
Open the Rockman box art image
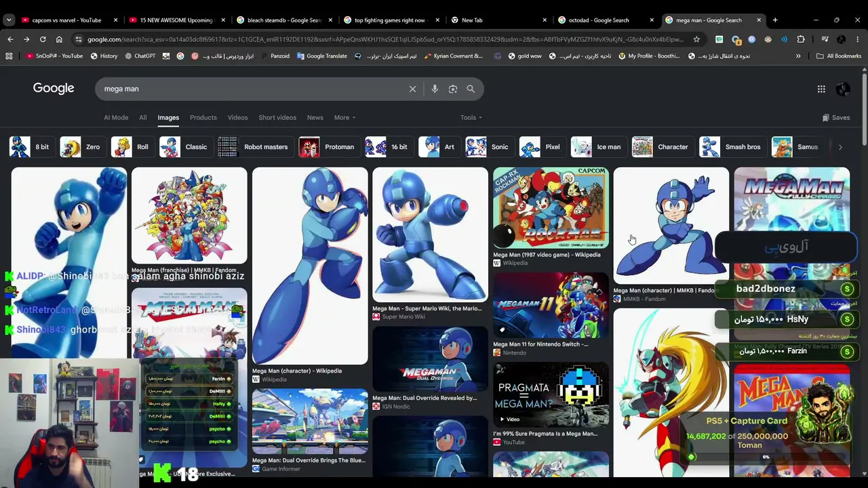pyautogui.click(x=551, y=207)
